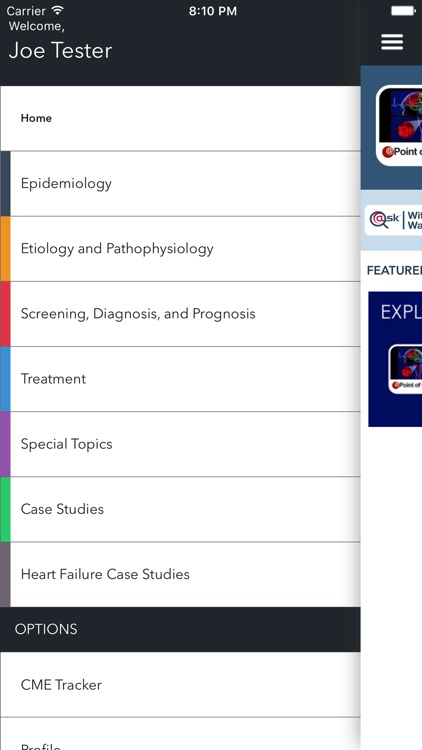The image size is (422, 750).
Task: Select the Home menu item
Action: click(x=180, y=118)
